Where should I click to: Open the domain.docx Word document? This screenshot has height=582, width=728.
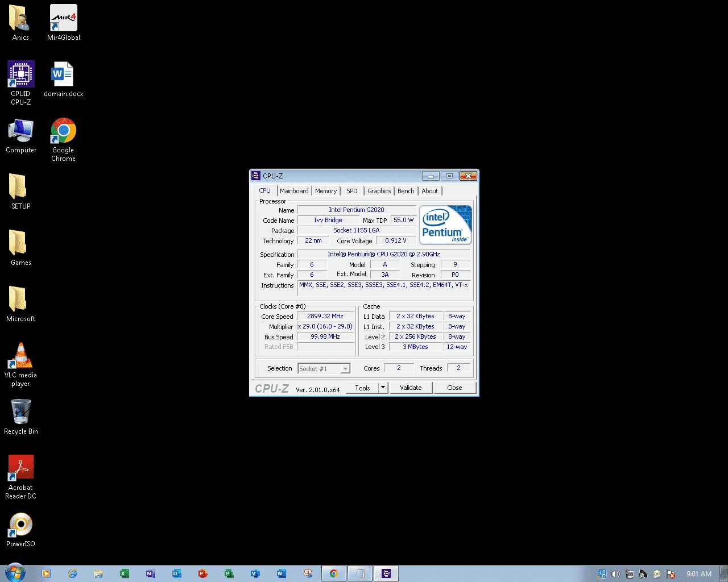coord(63,79)
